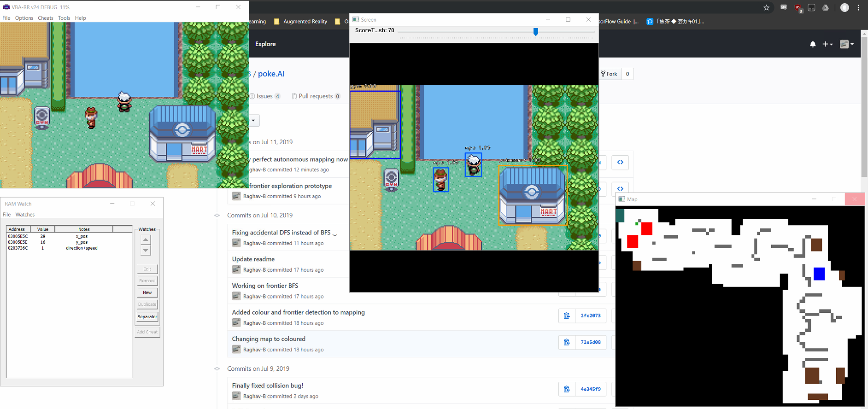Open Watches menu in RAM Watch window

pos(25,215)
